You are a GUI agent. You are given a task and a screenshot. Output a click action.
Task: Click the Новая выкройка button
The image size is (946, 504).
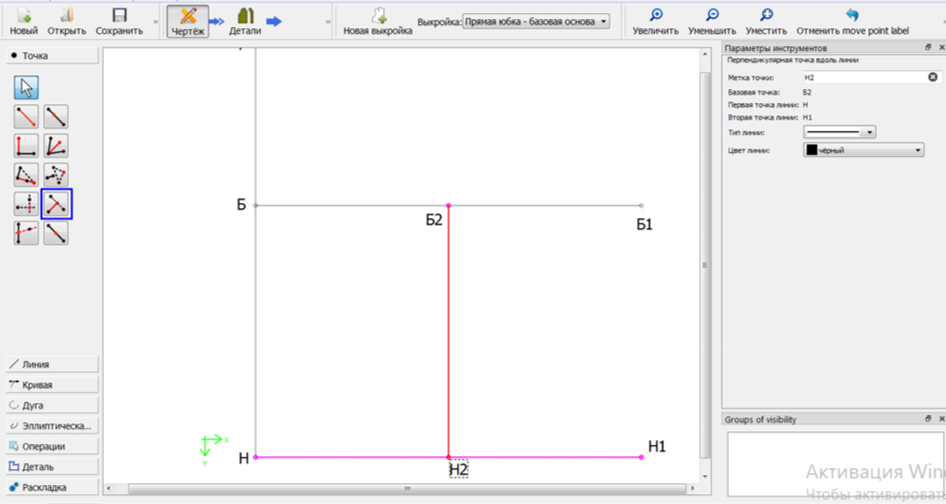tap(378, 21)
